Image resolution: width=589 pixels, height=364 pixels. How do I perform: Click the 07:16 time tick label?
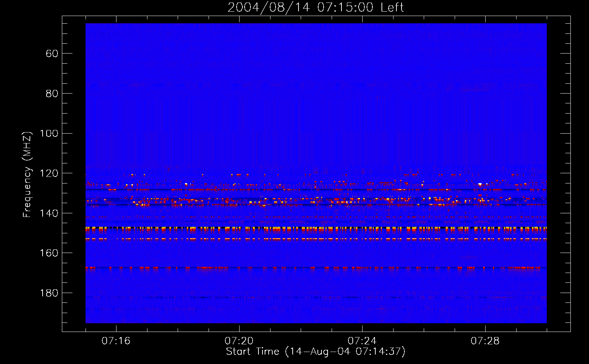tap(116, 341)
